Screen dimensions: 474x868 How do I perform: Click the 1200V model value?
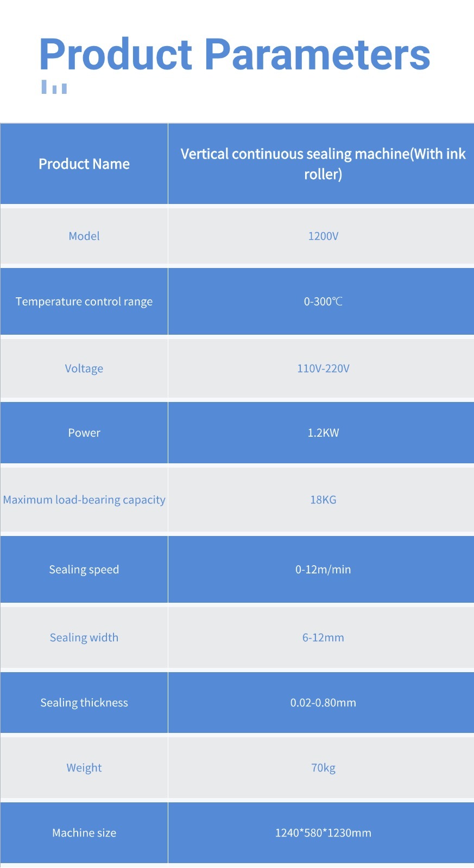pyautogui.click(x=323, y=236)
